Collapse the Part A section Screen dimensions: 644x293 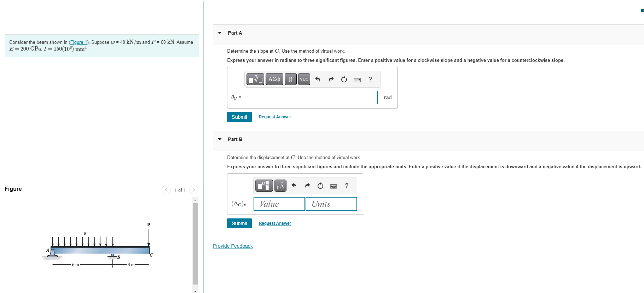[220, 33]
